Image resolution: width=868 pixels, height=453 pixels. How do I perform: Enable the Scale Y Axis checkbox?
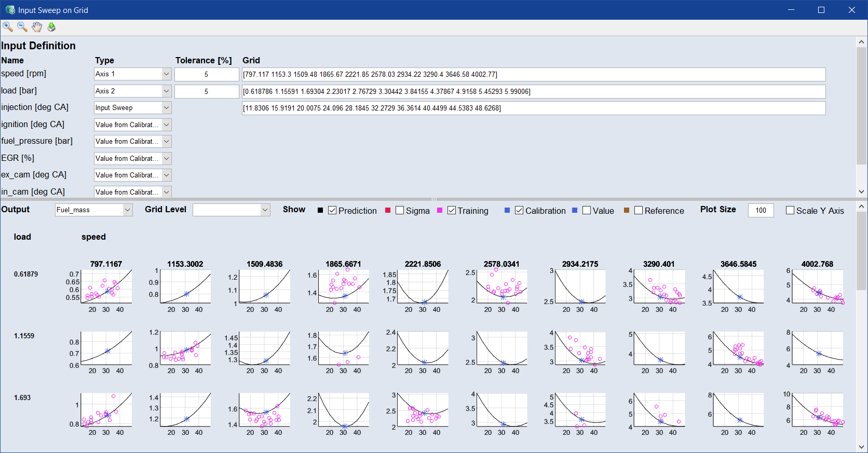click(790, 210)
